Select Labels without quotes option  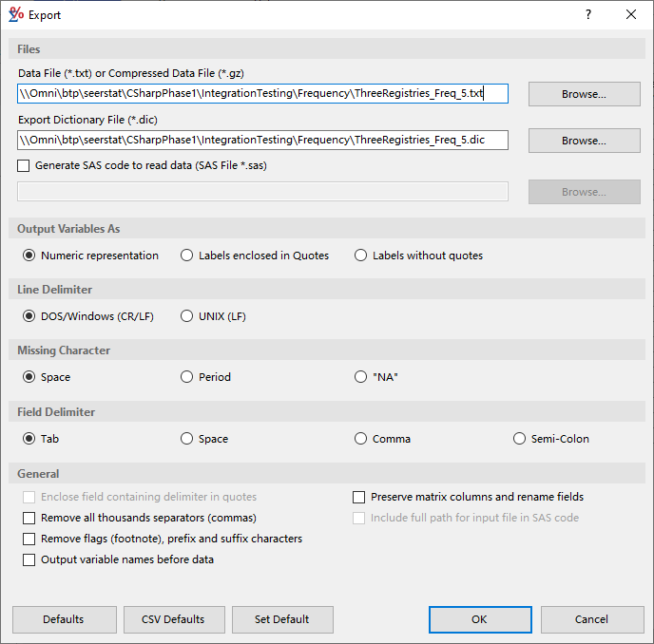pyautogui.click(x=361, y=256)
